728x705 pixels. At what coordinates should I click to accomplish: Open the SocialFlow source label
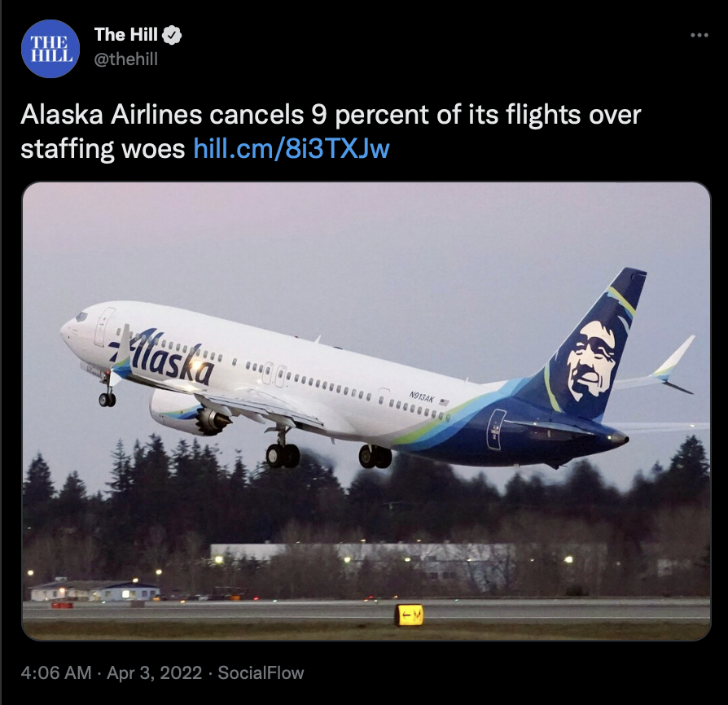click(261, 673)
